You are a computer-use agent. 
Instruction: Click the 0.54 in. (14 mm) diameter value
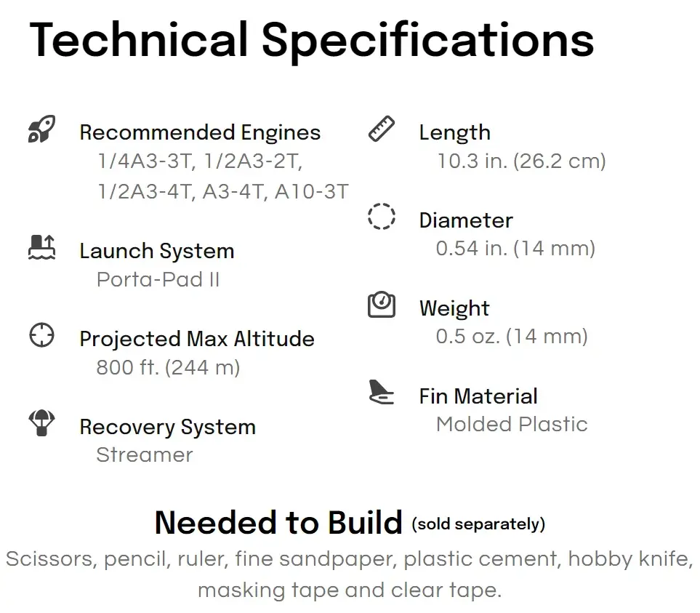click(515, 248)
